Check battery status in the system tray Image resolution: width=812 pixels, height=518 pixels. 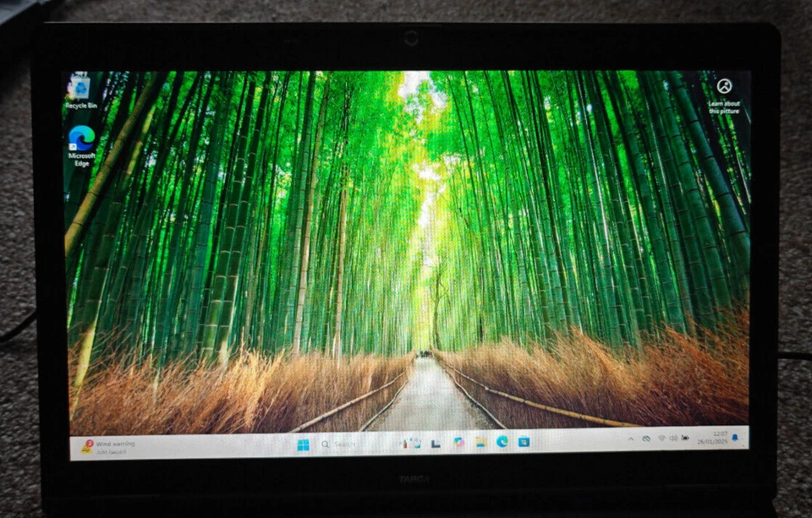(x=685, y=438)
